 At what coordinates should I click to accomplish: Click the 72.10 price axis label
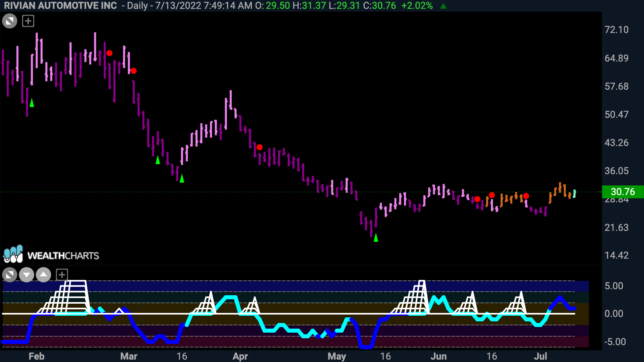coord(616,30)
